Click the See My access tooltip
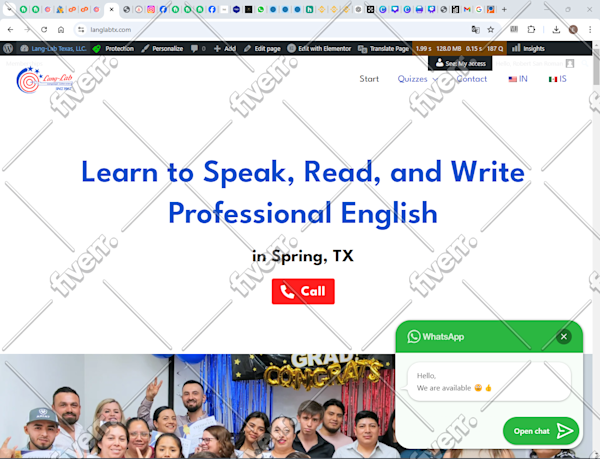 pyautogui.click(x=460, y=63)
